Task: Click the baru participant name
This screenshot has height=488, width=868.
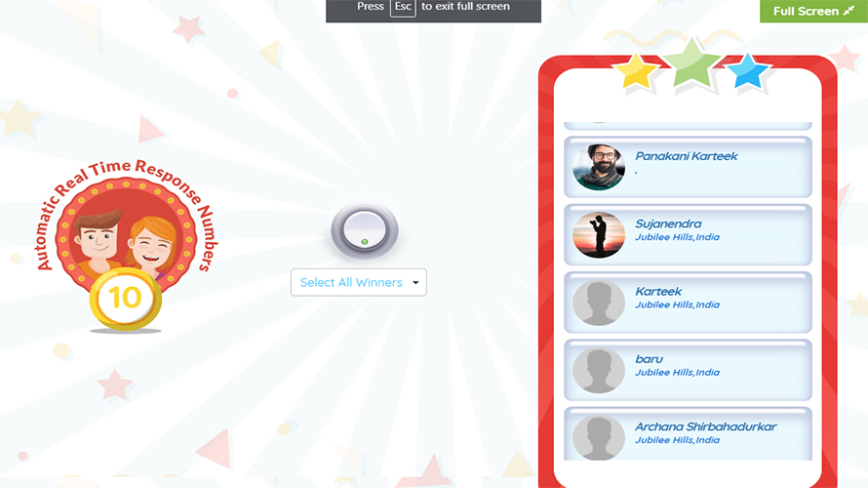Action: pos(649,359)
